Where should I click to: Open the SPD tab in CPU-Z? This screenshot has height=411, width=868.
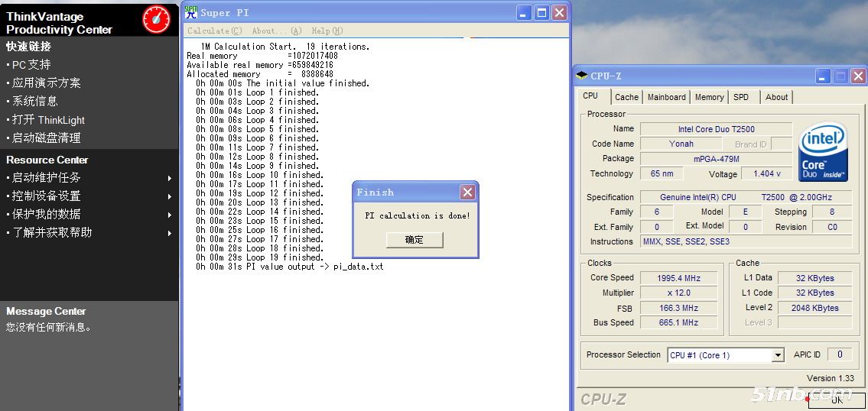pos(741,97)
